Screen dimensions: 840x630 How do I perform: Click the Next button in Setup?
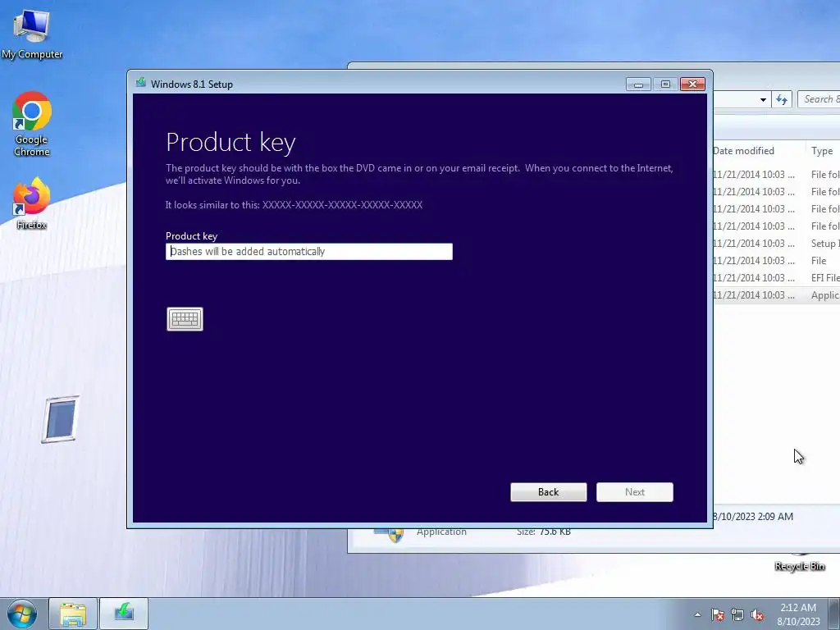(635, 492)
